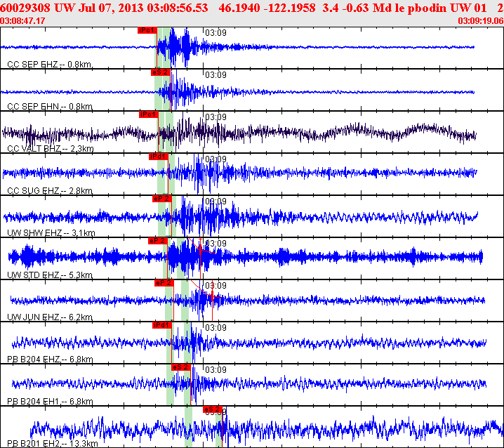This screenshot has height=448, width=504.
Task: Click the origin date Jul 07, 2013 in header
Action: point(111,8)
